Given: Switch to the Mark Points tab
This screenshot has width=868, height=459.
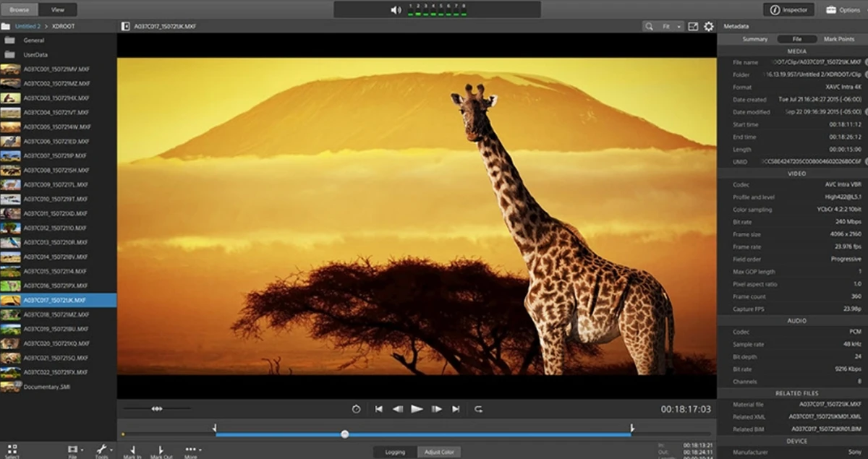Looking at the screenshot, I should (x=838, y=39).
